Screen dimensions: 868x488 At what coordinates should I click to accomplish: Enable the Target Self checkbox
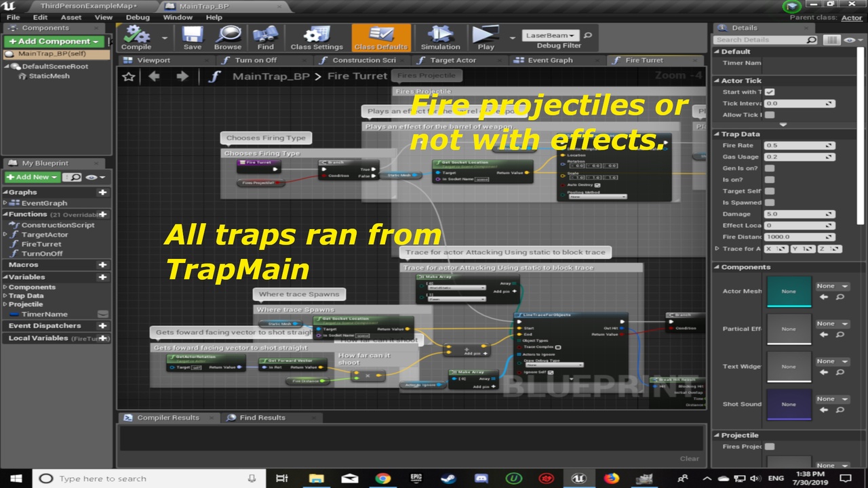pyautogui.click(x=770, y=191)
